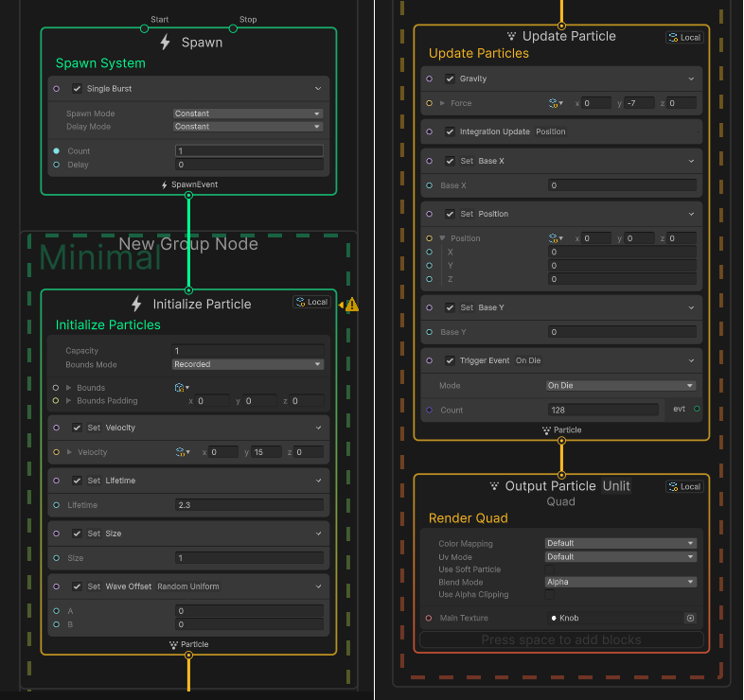Screen dimensions: 744x700
Task: Click the Render Quad label
Action: pos(469,517)
